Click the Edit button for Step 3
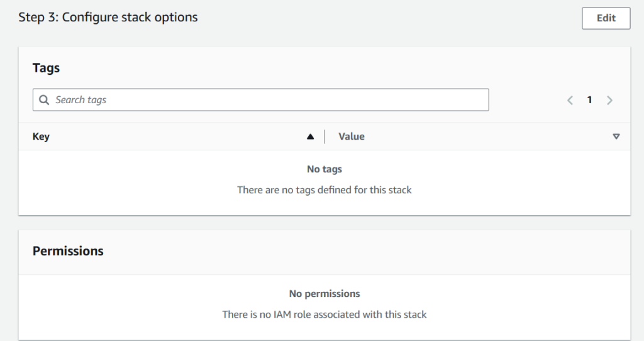The width and height of the screenshot is (644, 341). click(x=606, y=18)
